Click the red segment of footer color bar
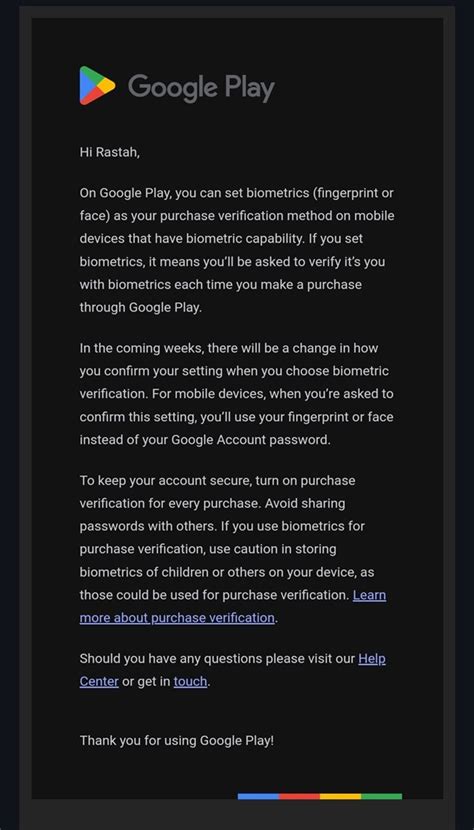 pyautogui.click(x=299, y=796)
